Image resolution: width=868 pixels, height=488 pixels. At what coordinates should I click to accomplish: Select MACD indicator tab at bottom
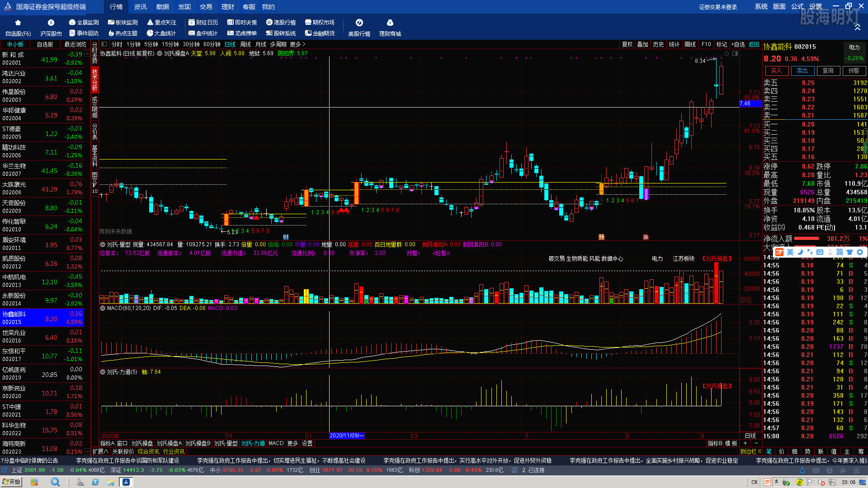[276, 443]
